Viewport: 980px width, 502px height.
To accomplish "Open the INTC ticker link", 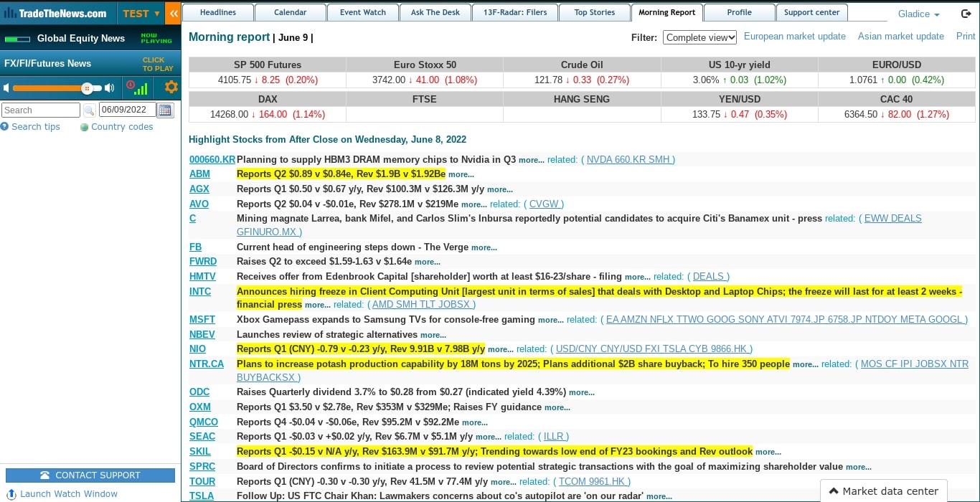I will (200, 291).
